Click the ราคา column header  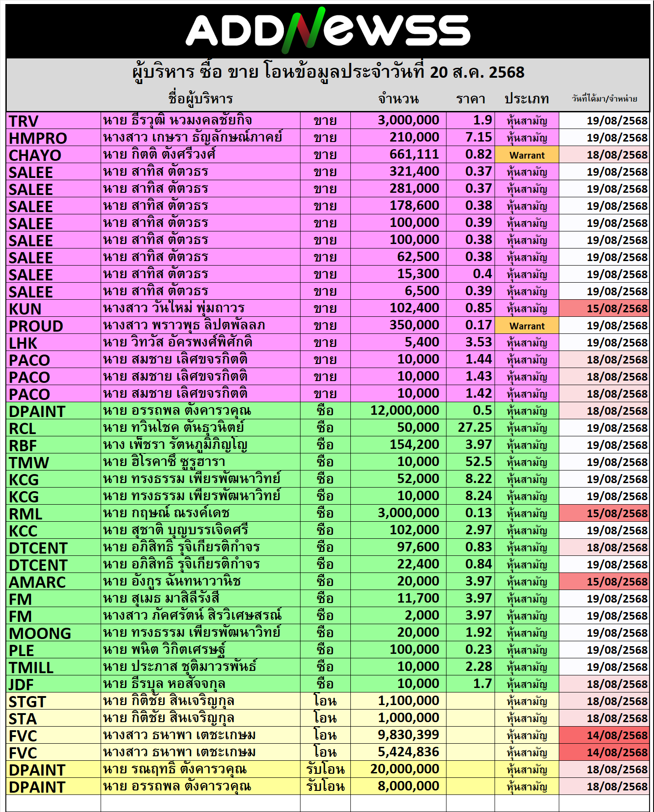coord(470,99)
